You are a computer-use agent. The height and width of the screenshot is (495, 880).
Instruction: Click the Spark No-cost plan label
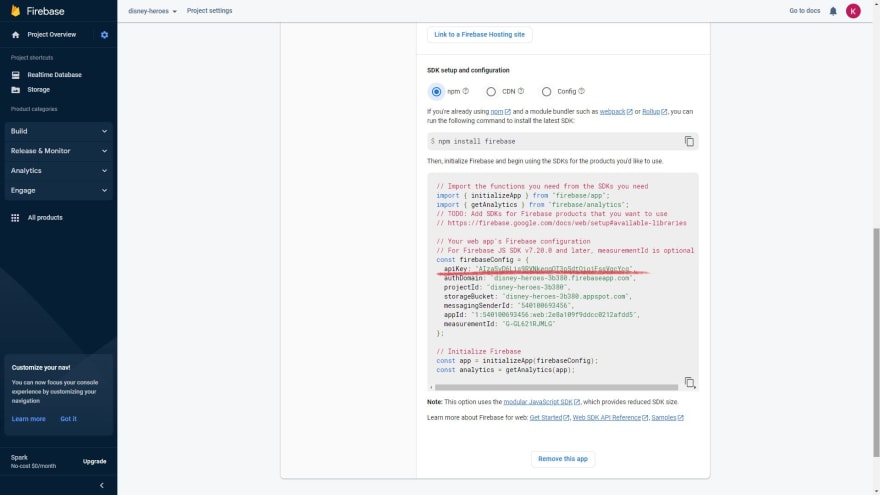coord(33,462)
